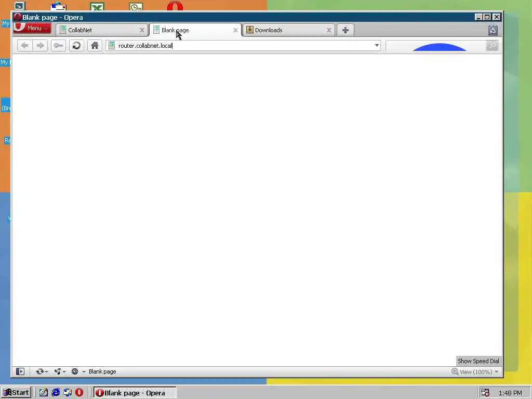Click the password wand key icon

point(58,46)
